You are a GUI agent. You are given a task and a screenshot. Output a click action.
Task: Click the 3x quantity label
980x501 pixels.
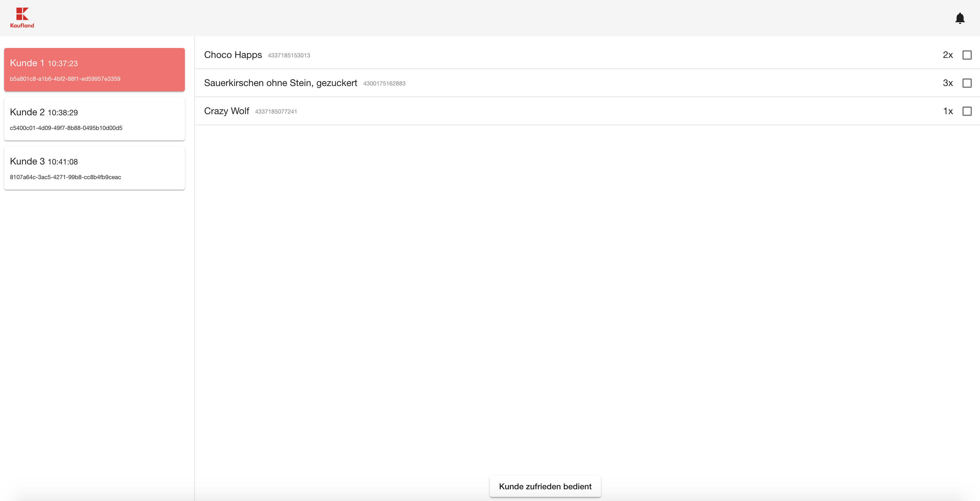947,83
